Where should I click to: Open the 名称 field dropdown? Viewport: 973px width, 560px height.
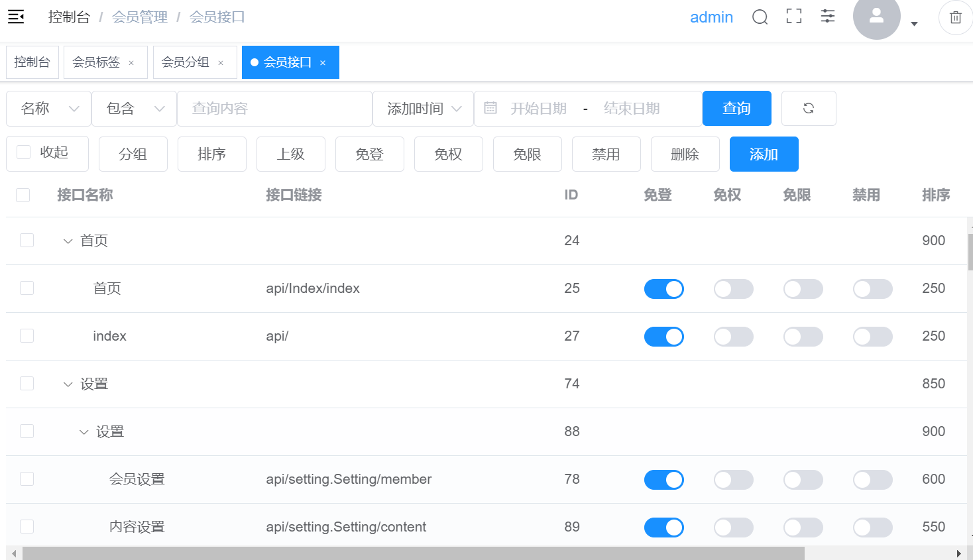click(48, 108)
